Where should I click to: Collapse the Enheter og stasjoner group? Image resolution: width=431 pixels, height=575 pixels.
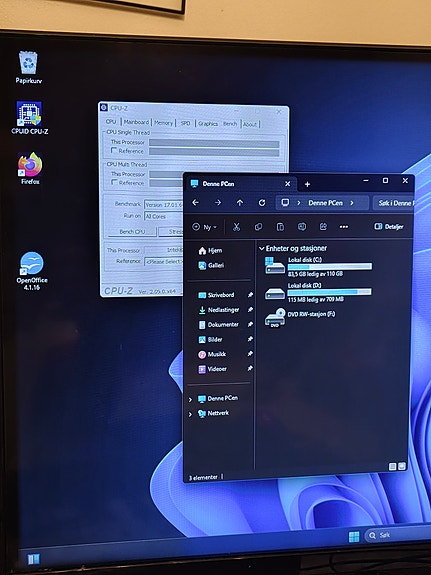(262, 248)
